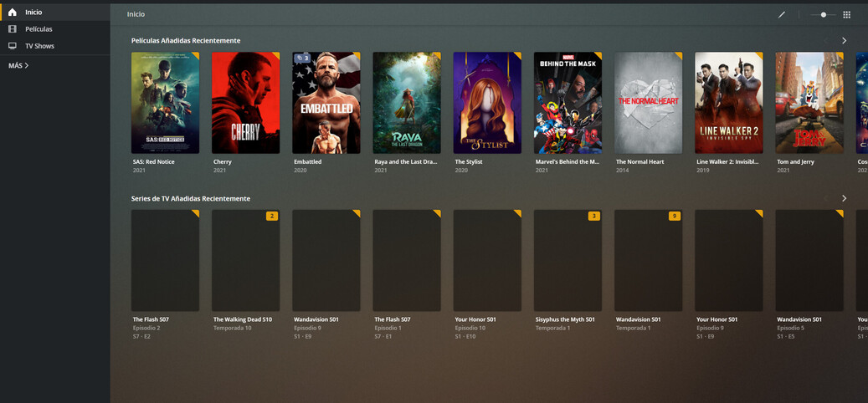Open Sisyphus the Myth S01 thumbnail

tap(568, 260)
